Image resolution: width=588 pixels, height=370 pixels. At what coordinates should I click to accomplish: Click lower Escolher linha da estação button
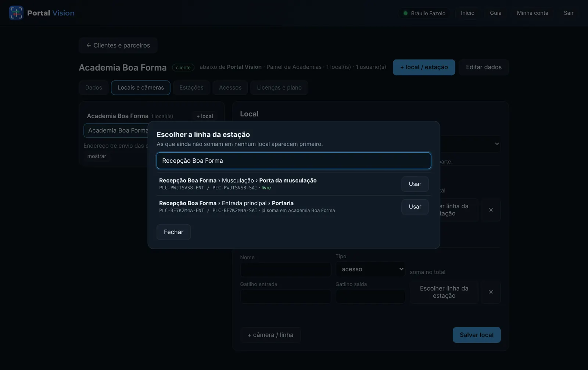[444, 292]
